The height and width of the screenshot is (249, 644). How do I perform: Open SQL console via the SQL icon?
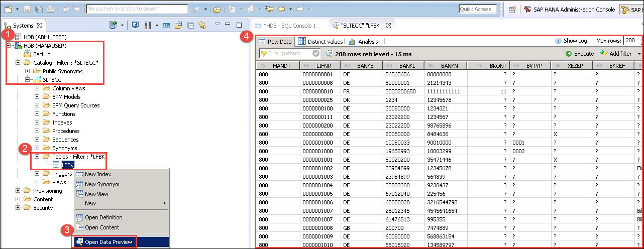coord(166,25)
